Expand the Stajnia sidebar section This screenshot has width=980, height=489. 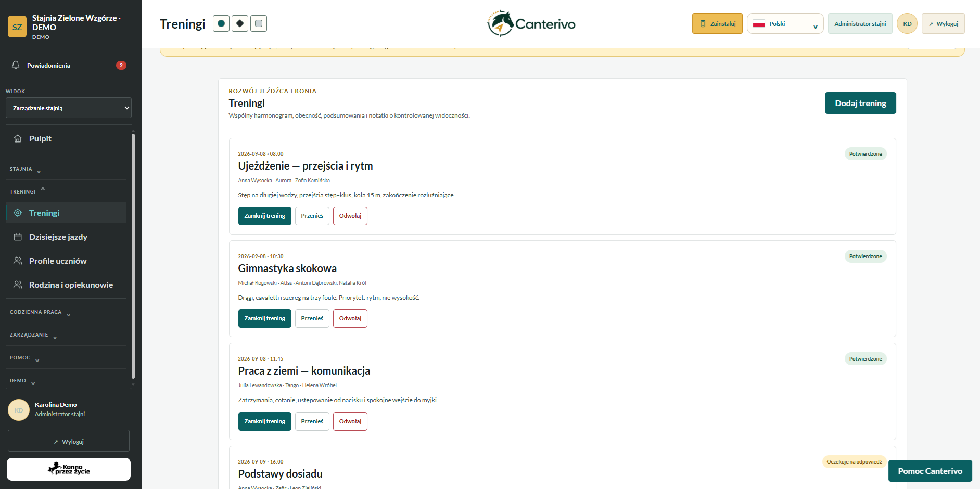66,169
